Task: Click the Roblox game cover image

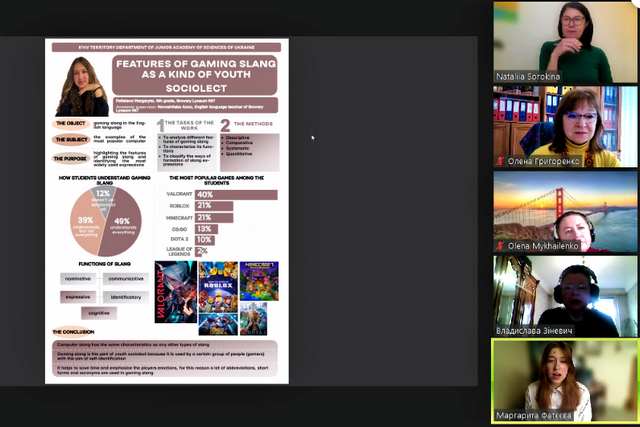Action: point(217,281)
